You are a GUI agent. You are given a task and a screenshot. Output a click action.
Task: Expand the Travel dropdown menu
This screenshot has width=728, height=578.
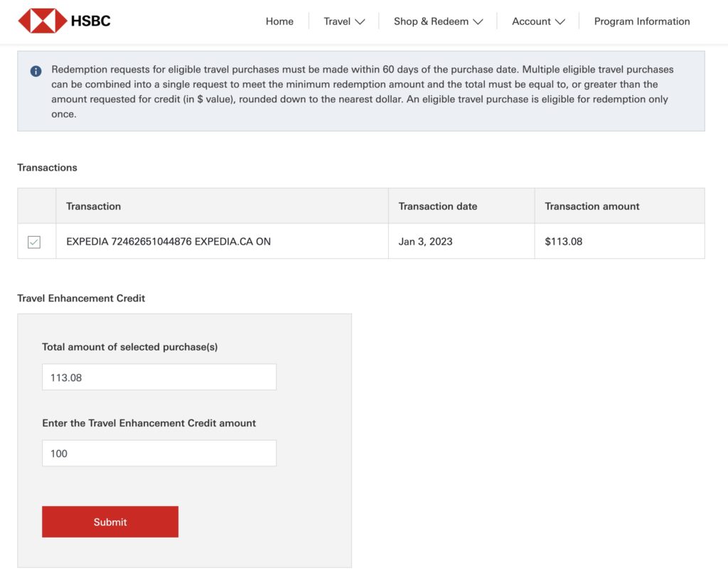tap(343, 21)
